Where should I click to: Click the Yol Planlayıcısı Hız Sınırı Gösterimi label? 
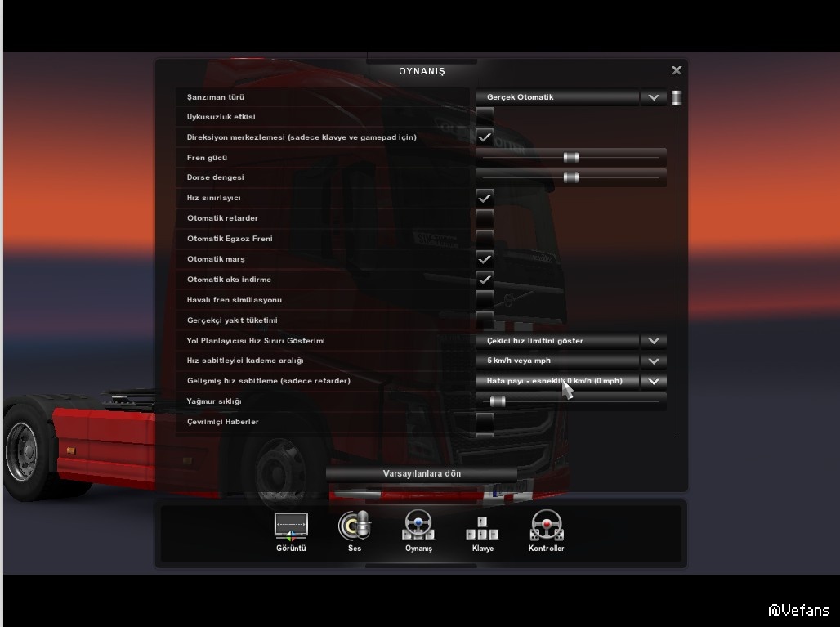[256, 341]
